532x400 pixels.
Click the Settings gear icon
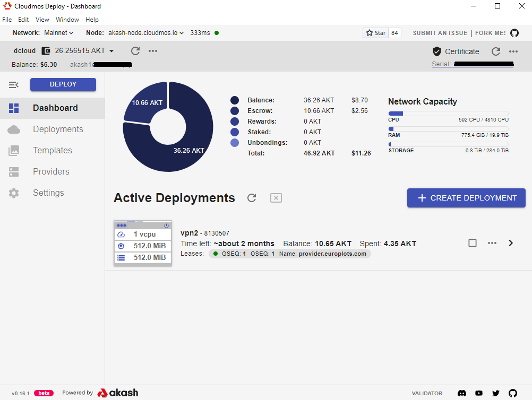pos(14,193)
